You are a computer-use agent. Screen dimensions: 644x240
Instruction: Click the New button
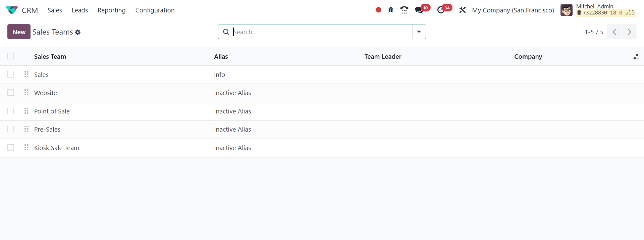19,32
